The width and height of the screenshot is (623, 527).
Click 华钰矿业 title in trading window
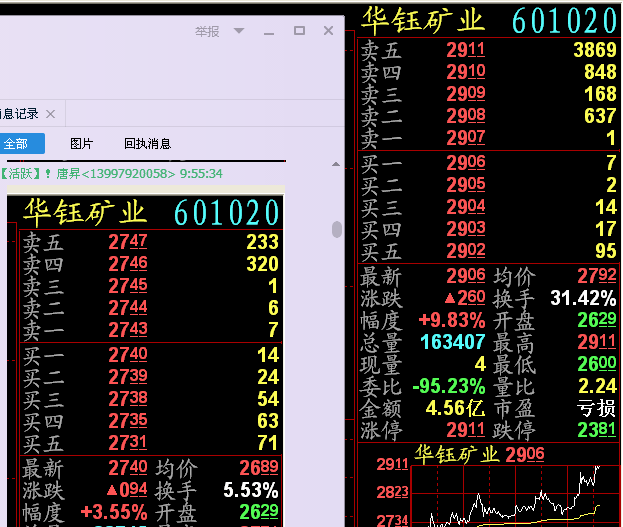point(423,21)
